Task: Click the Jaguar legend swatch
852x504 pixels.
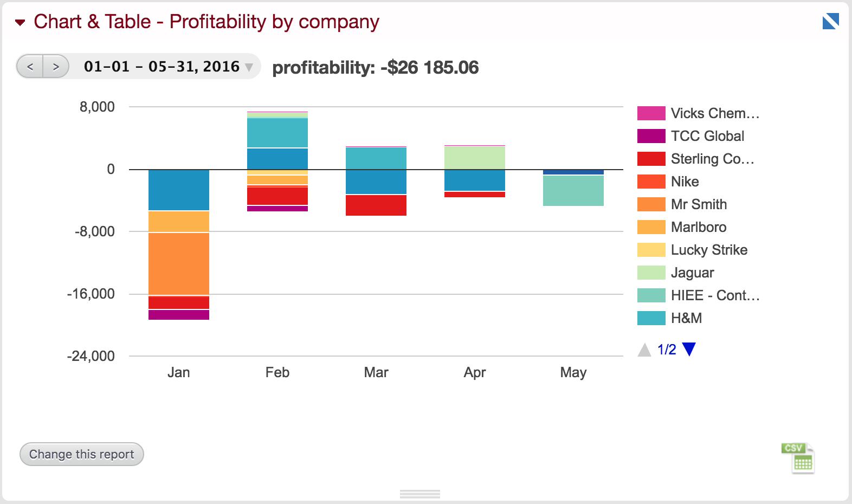Action: pos(651,273)
